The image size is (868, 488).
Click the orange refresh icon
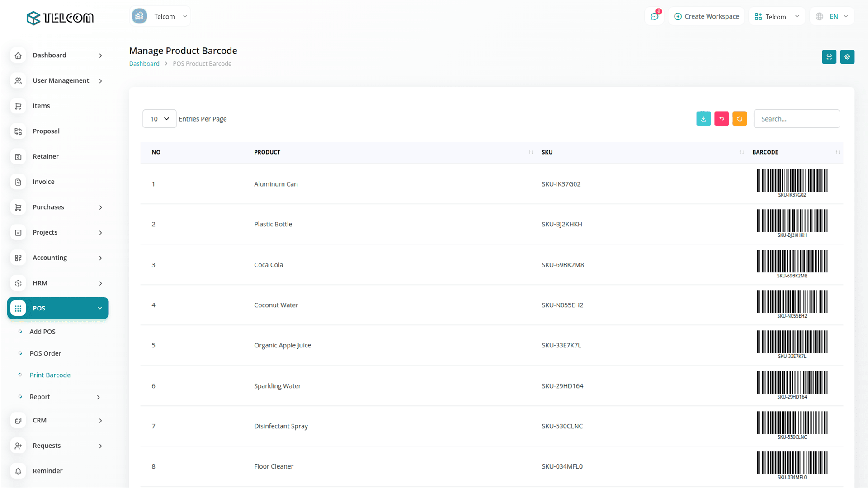(x=740, y=119)
